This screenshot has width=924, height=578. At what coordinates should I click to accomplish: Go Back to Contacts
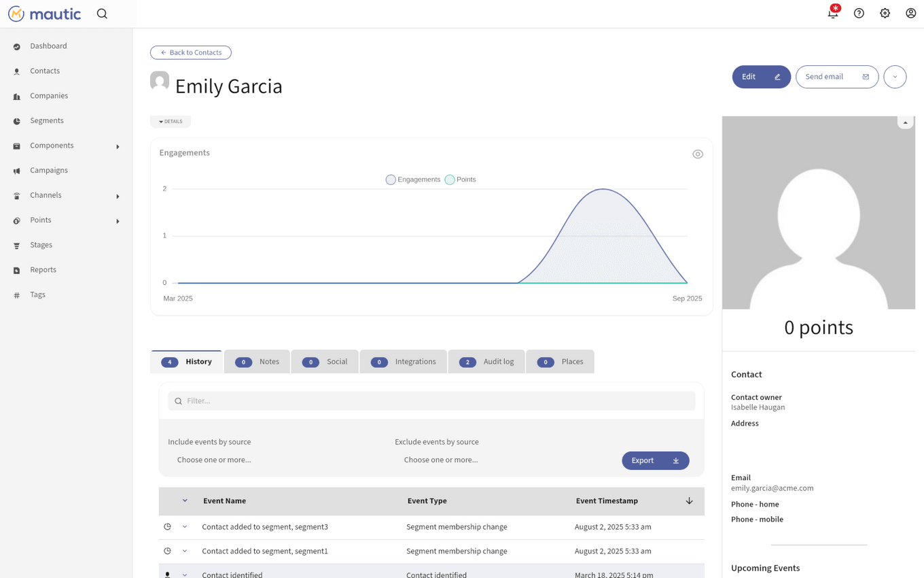[190, 52]
